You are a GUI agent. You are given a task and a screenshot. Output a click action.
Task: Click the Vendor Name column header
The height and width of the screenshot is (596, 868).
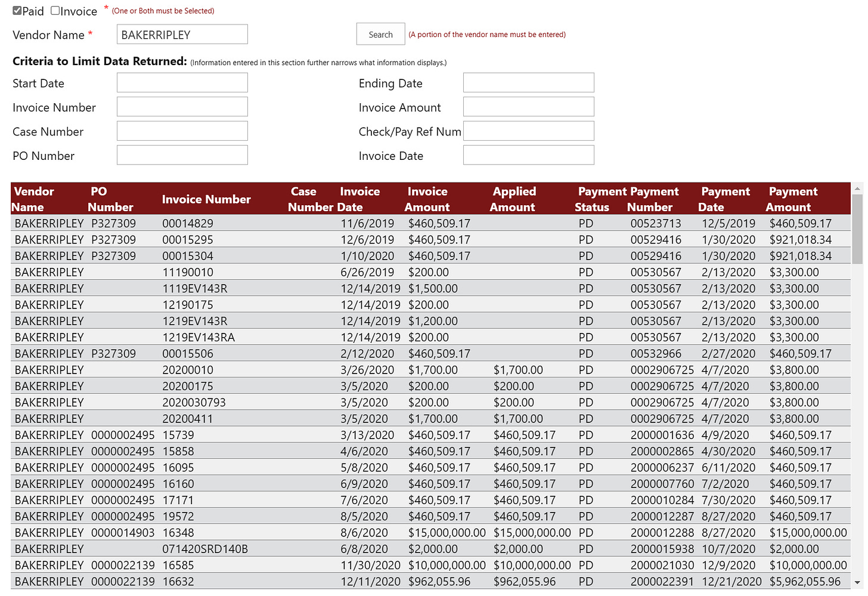click(x=34, y=199)
